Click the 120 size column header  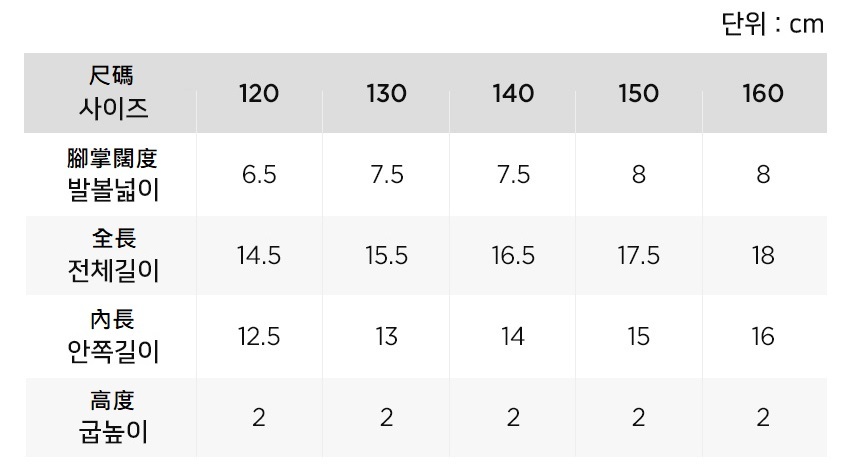pos(259,94)
